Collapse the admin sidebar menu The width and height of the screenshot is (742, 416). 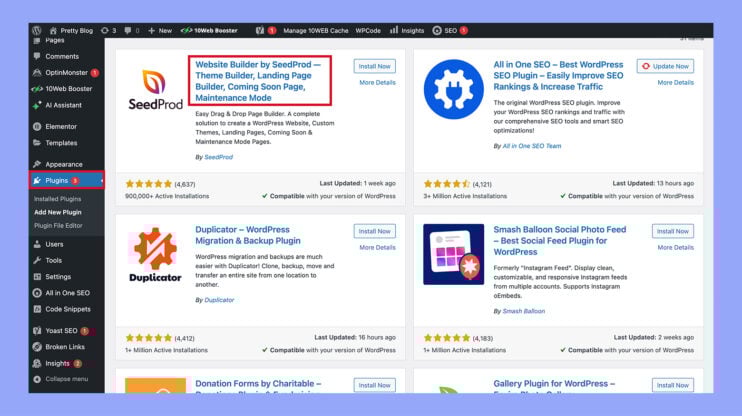[66, 379]
